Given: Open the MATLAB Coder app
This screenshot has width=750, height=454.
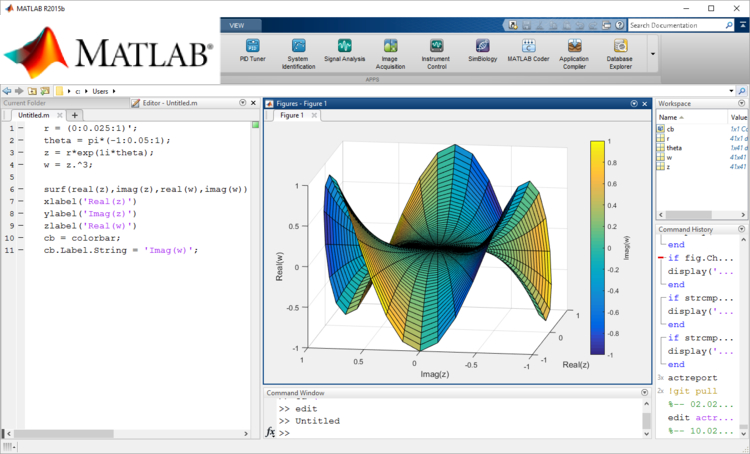Looking at the screenshot, I should 528,50.
